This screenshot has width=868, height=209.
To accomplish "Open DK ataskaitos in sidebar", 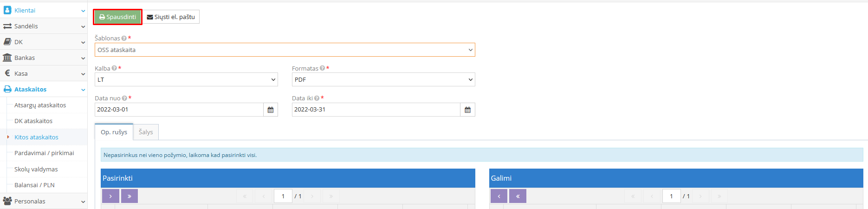I will click(x=33, y=121).
